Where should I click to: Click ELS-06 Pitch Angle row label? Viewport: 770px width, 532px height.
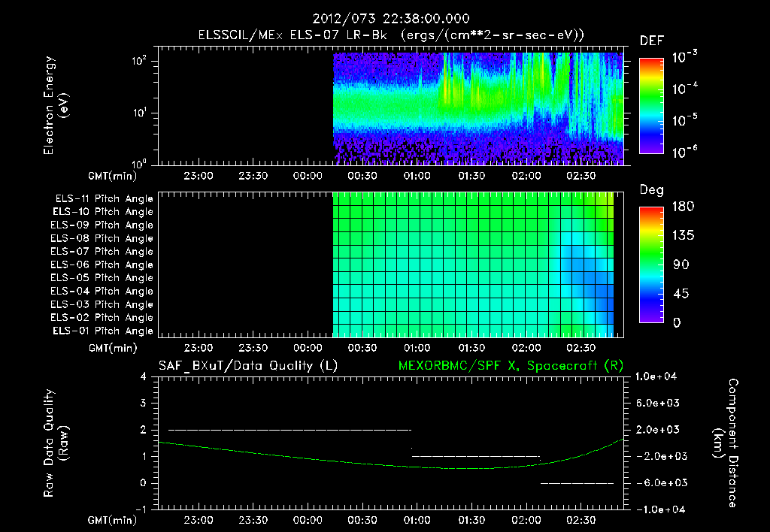tap(102, 265)
